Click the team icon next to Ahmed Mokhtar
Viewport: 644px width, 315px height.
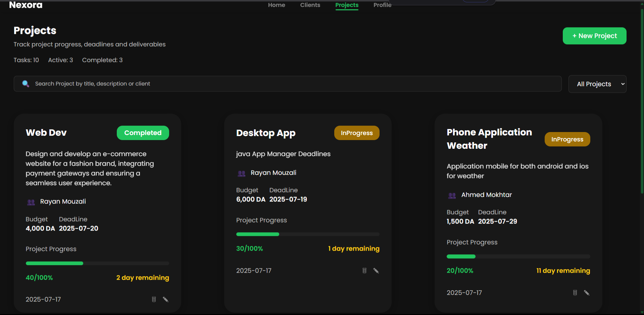452,195
